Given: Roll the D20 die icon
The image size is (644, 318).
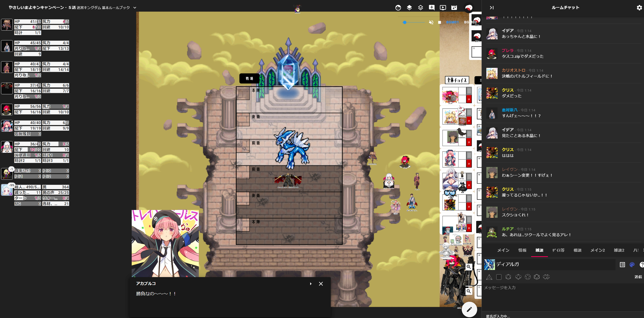Looking at the screenshot, I should pos(537,277).
